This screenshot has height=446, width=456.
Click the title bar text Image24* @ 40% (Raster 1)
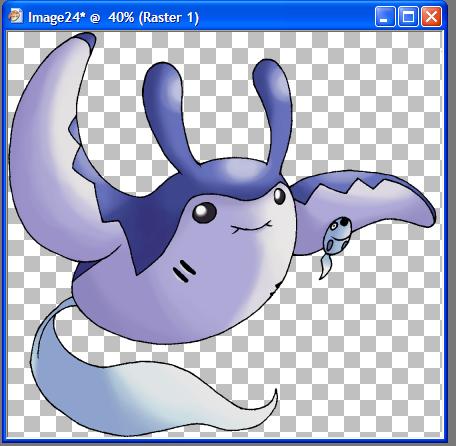point(113,17)
